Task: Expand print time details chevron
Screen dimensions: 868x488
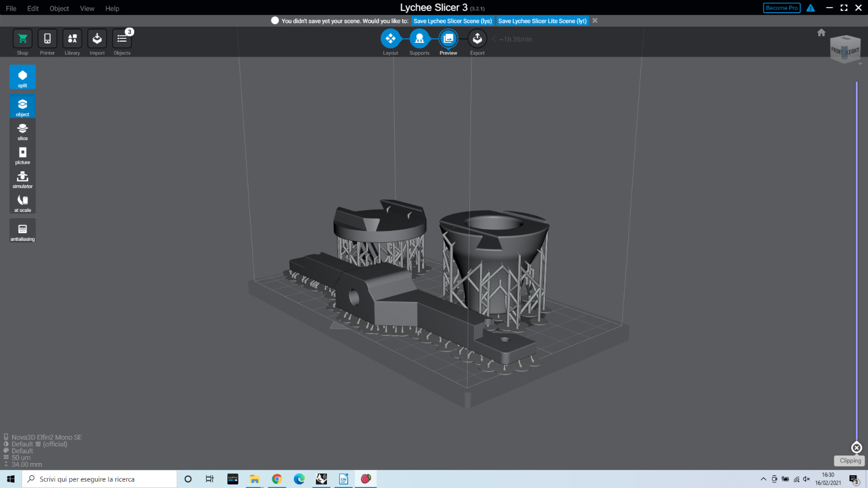Action: 494,39
